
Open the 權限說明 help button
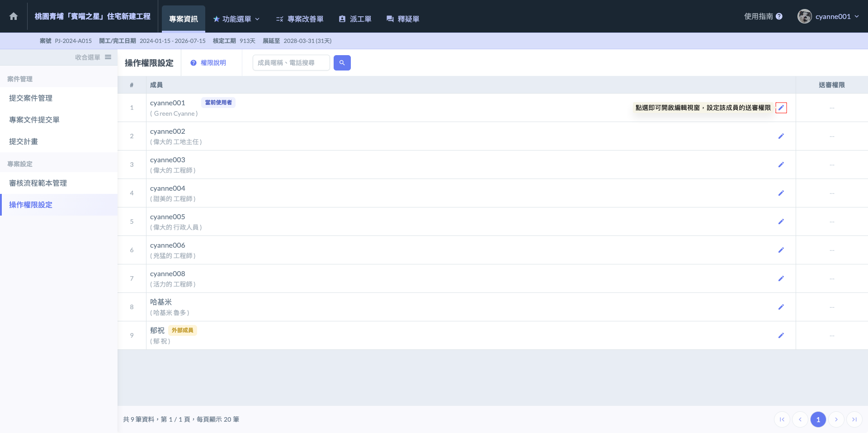[x=208, y=63]
